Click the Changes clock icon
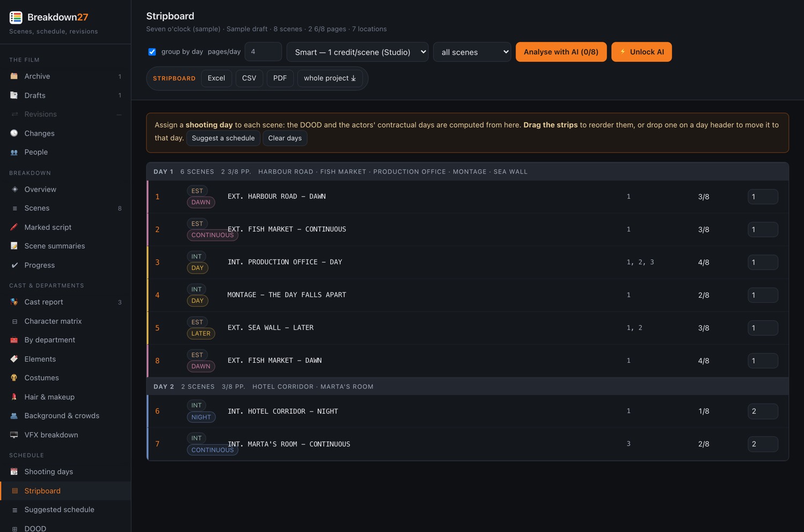This screenshot has width=804, height=532. [x=14, y=133]
